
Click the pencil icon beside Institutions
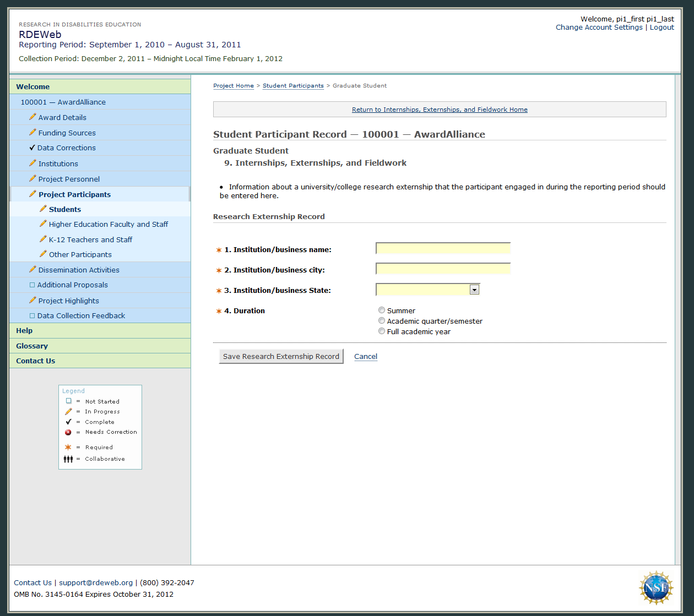pyautogui.click(x=32, y=163)
